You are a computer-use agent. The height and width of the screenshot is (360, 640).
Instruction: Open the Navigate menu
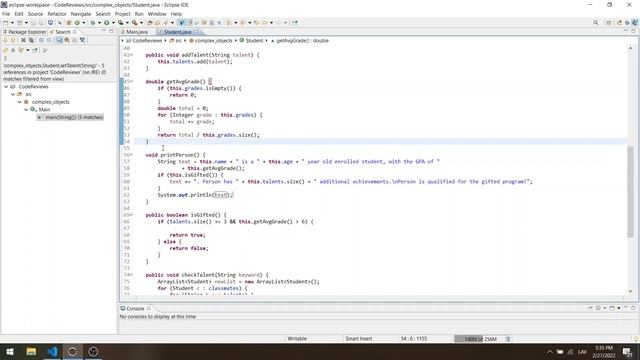81,14
